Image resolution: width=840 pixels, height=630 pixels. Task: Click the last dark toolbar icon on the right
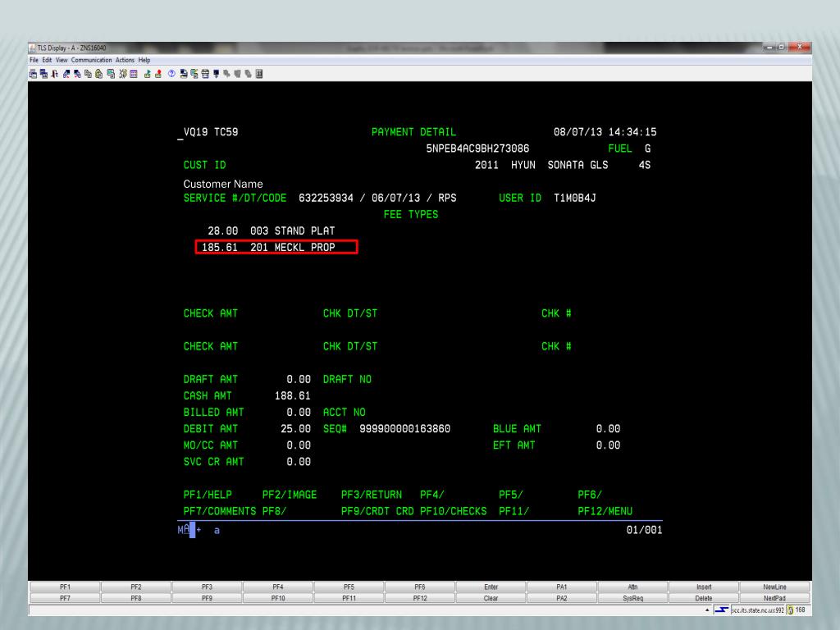pyautogui.click(x=258, y=74)
